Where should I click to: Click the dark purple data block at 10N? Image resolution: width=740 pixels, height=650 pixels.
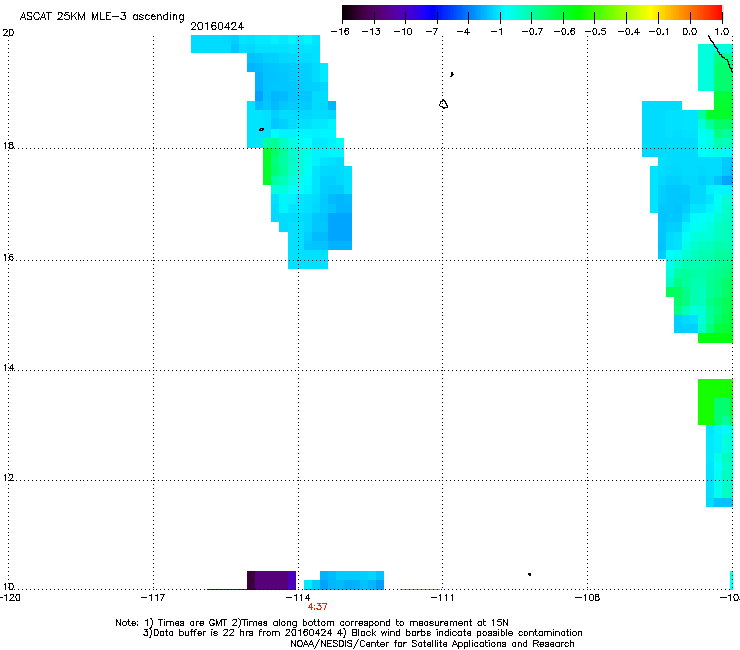[x=272, y=580]
